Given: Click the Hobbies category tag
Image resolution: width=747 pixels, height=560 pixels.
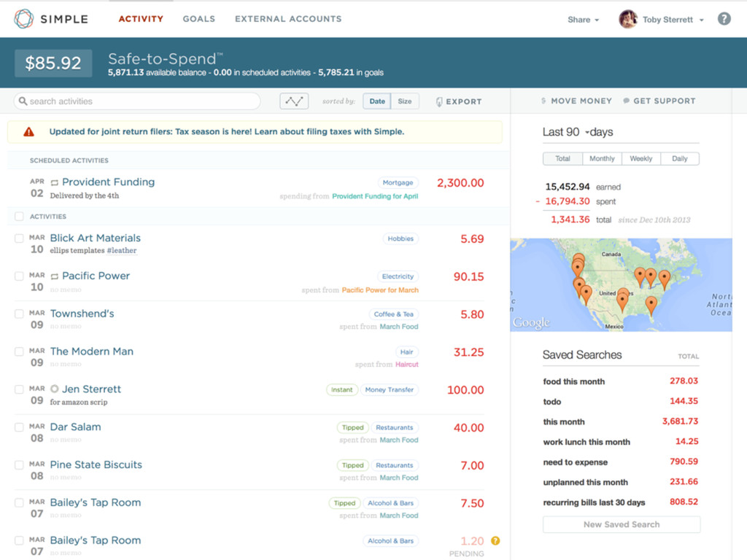Looking at the screenshot, I should (x=400, y=238).
